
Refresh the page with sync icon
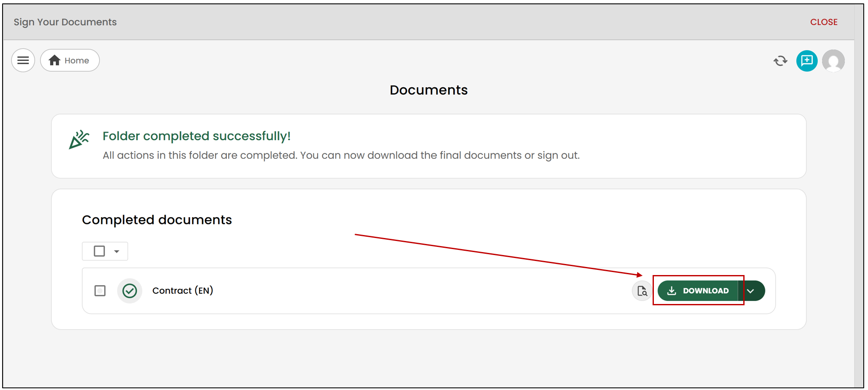click(x=780, y=61)
